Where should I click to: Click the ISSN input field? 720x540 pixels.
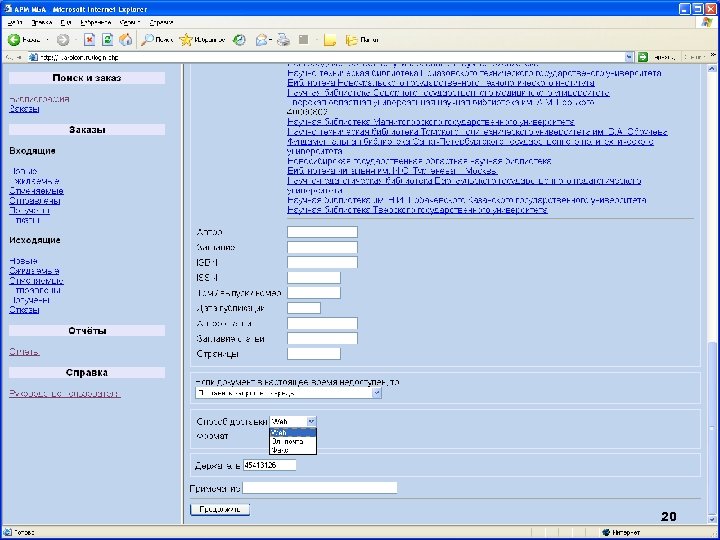(314, 277)
